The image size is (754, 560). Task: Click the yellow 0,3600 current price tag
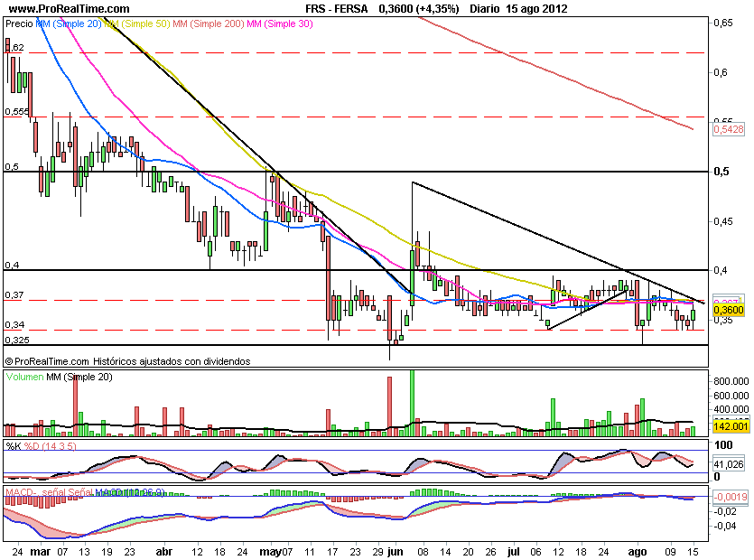727,310
